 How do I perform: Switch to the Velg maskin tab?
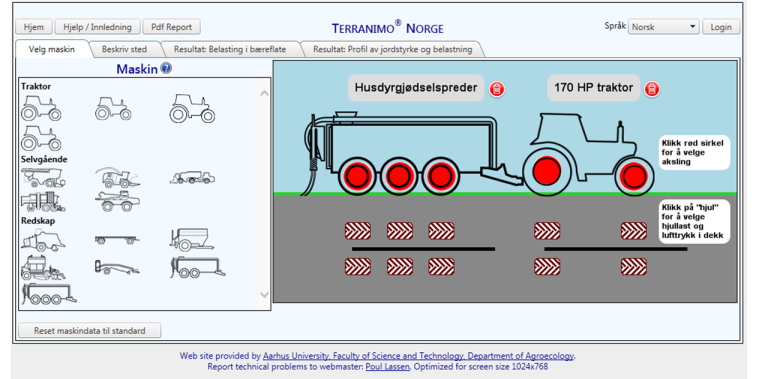point(52,49)
